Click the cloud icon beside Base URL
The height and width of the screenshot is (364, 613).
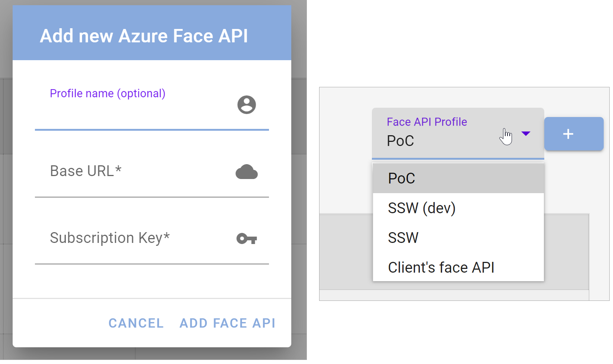coord(247,172)
